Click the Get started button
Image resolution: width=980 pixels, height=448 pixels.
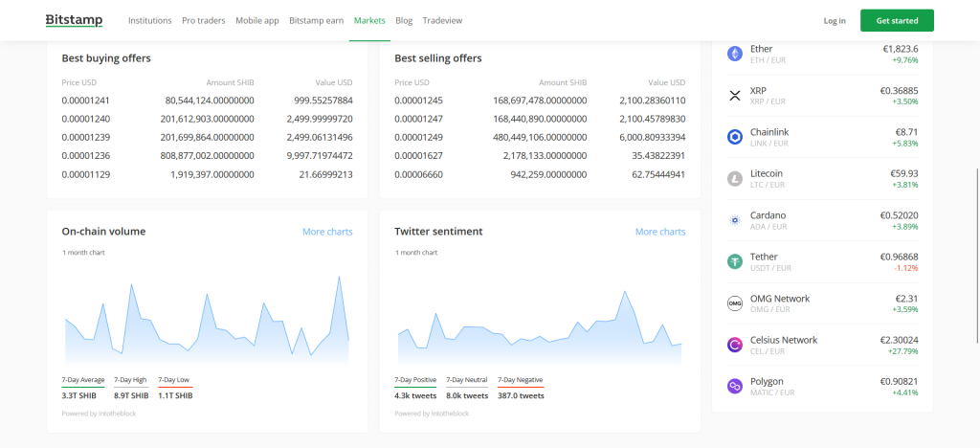click(x=897, y=21)
